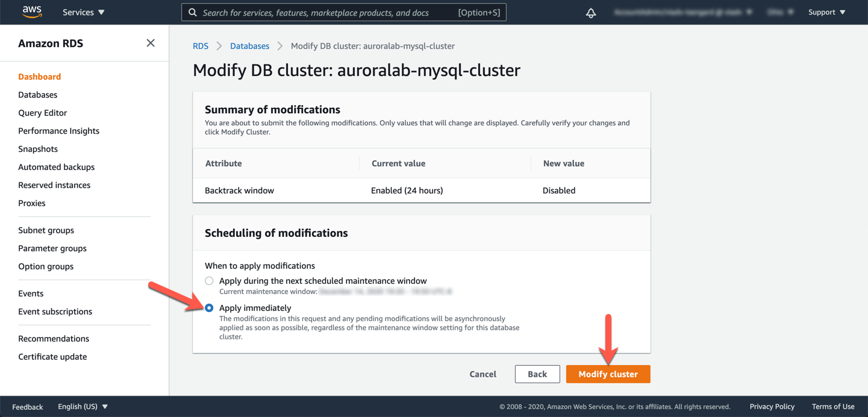Click the search magnifier icon
Screen dimensions: 868x417
(x=193, y=12)
